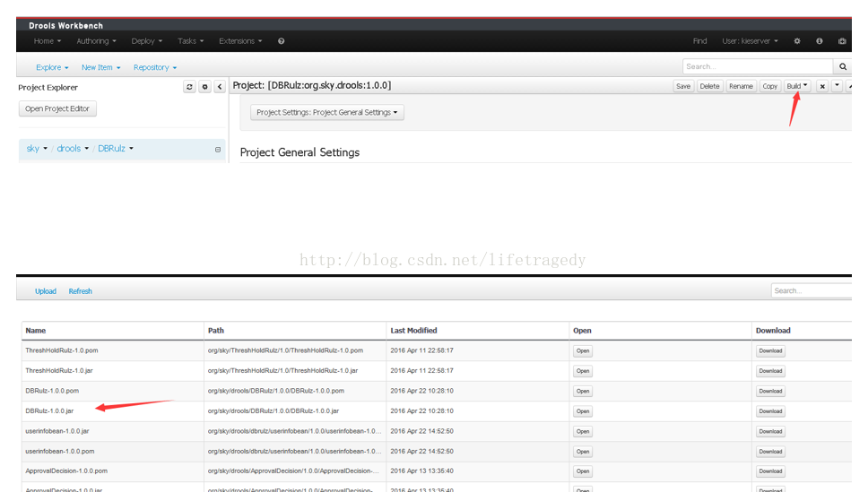Click the help question mark icon in navbar
The height and width of the screenshot is (501, 868).
click(x=282, y=41)
